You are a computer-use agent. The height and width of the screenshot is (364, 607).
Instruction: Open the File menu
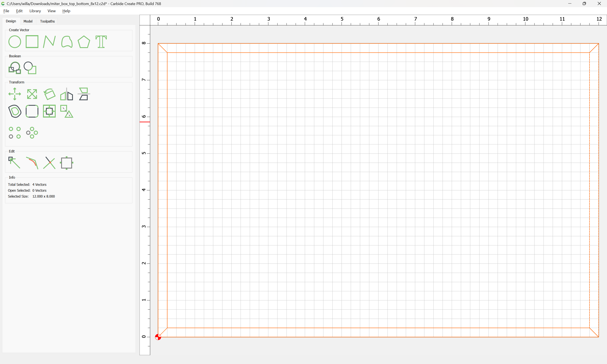pyautogui.click(x=6, y=11)
